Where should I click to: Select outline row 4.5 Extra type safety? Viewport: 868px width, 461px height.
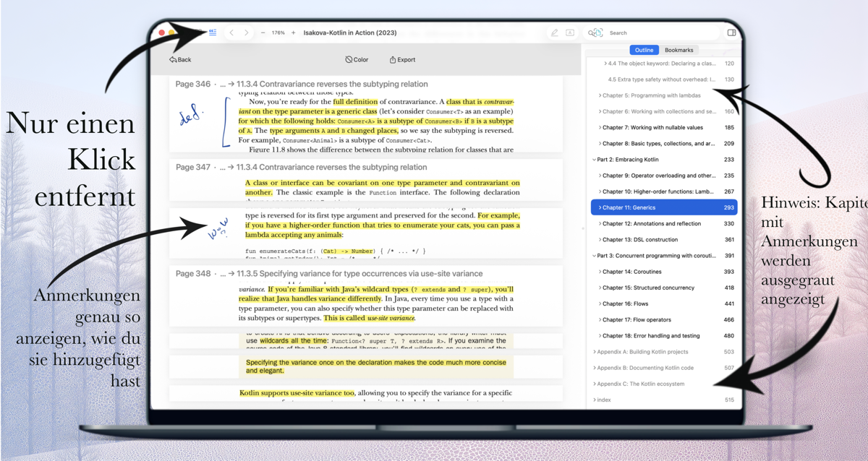pos(664,79)
